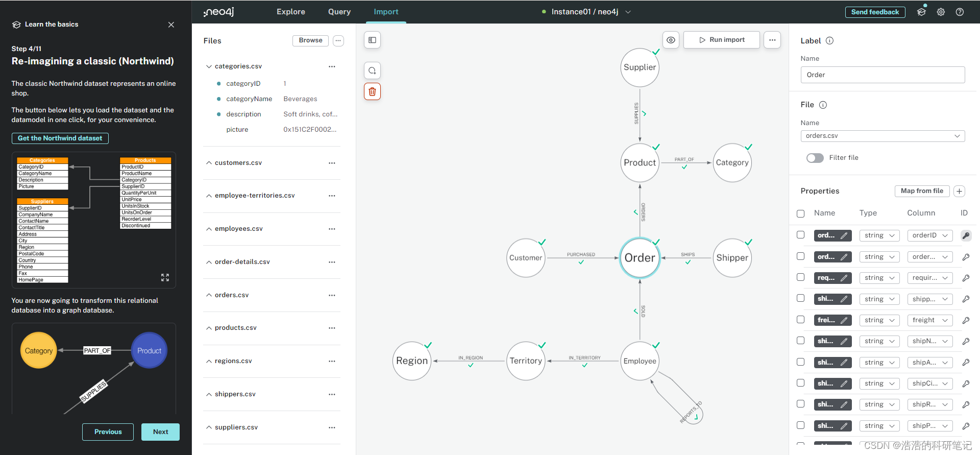Click the neo4j logo
The height and width of the screenshot is (455, 980).
click(x=219, y=12)
